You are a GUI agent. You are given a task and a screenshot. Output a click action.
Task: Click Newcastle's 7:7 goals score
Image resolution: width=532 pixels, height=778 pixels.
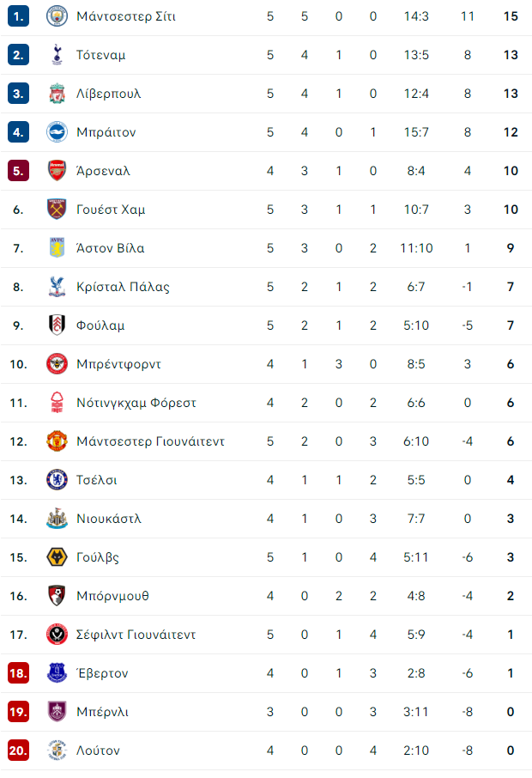tap(416, 519)
